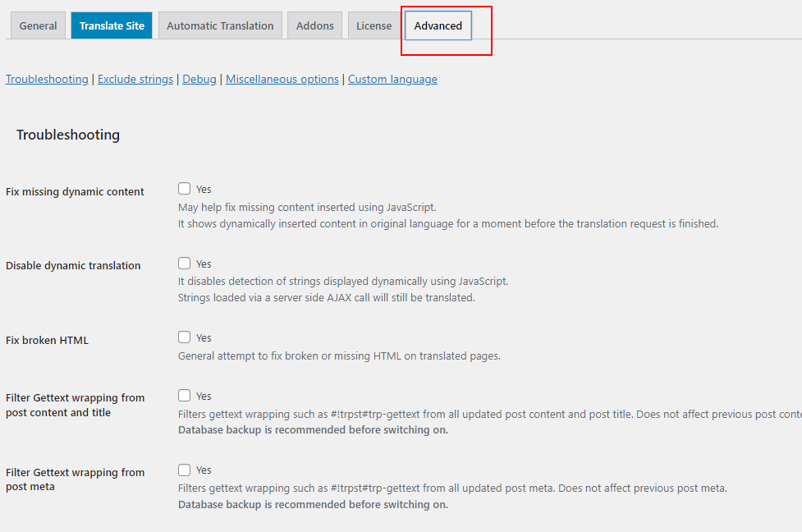Jump to the Troubleshooting anchor link
The height and width of the screenshot is (532, 802).
click(x=47, y=80)
